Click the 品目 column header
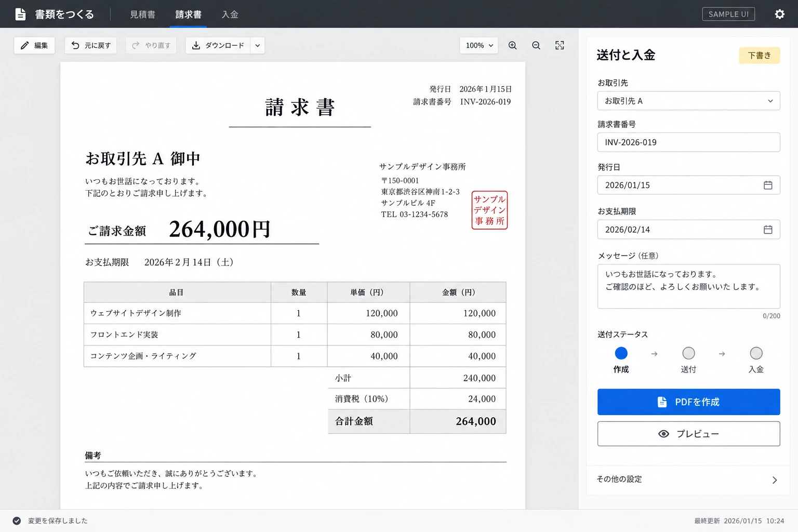 click(x=177, y=292)
